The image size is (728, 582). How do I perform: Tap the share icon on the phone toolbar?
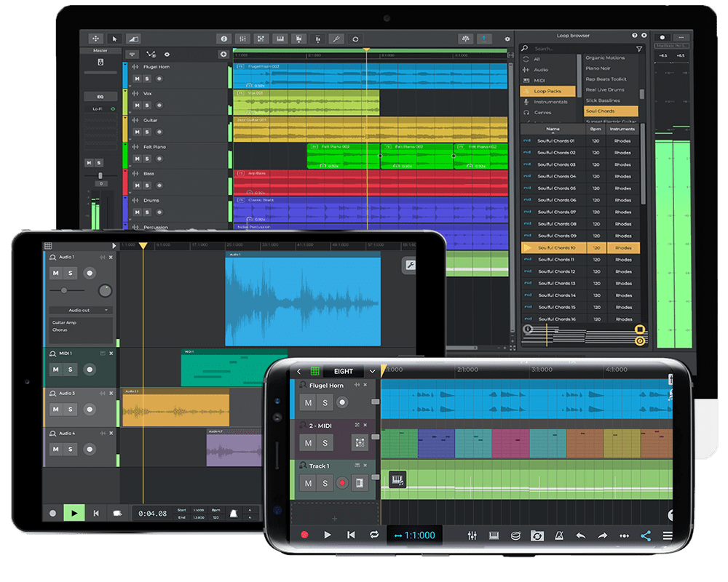645,535
